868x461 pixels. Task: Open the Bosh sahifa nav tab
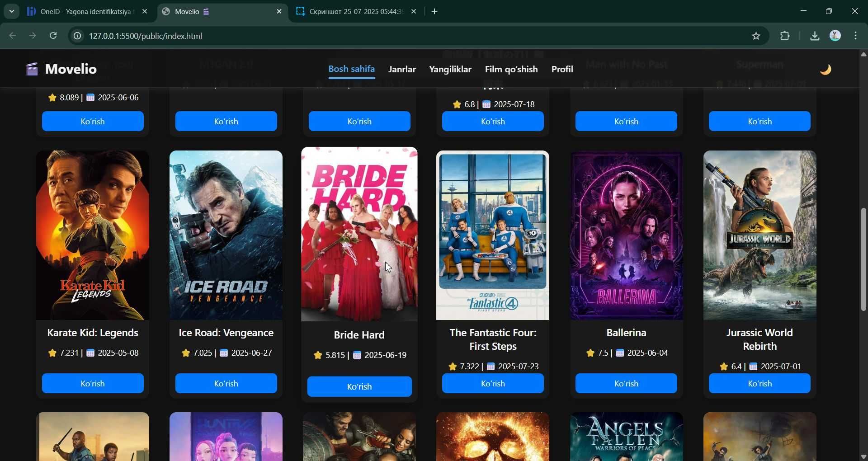[351, 69]
